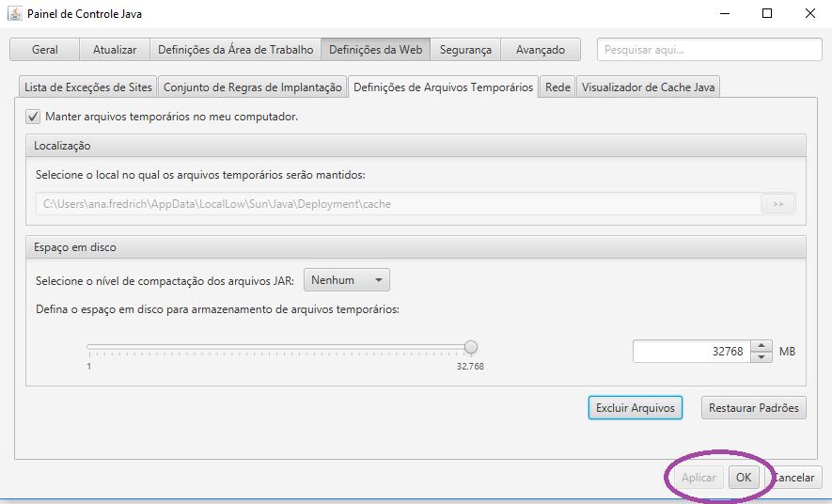Select Definições de Arquivos Temporários subtab
The width and height of the screenshot is (832, 504).
pos(443,87)
